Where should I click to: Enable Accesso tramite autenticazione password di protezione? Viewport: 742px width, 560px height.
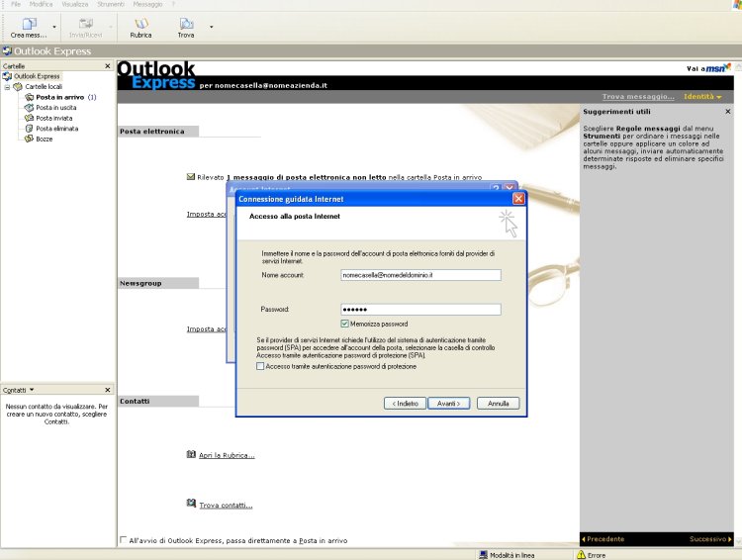tap(260, 366)
